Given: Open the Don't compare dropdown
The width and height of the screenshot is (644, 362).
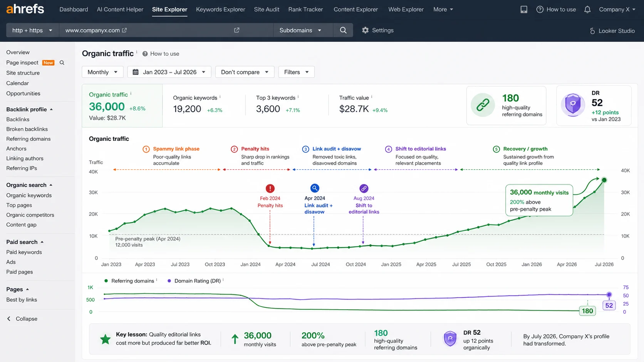Looking at the screenshot, I should click(x=245, y=72).
